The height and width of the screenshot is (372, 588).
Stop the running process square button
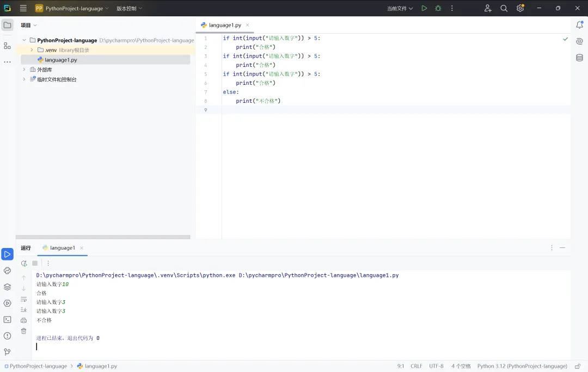pos(35,263)
